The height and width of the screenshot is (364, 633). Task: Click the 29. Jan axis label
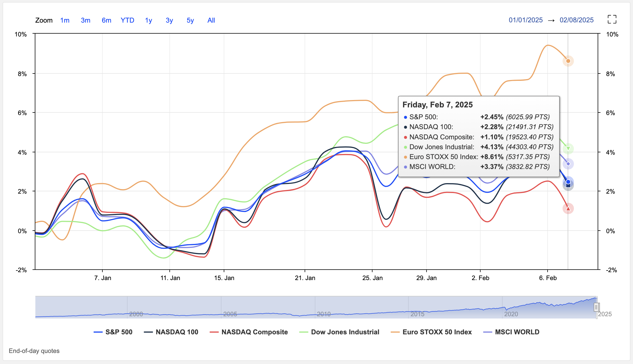point(427,278)
